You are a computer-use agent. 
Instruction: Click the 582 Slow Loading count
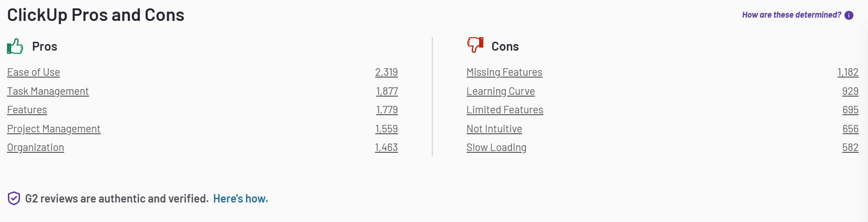pyautogui.click(x=850, y=148)
